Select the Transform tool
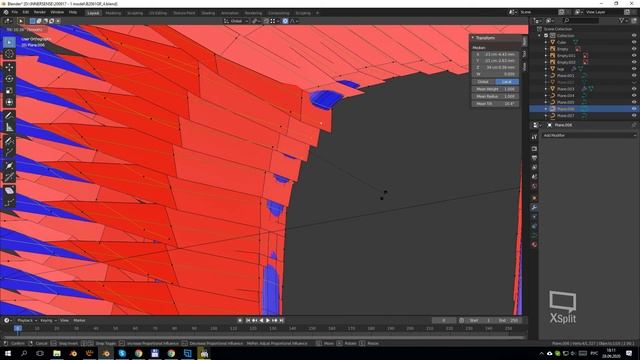640x360 pixels. [9, 102]
